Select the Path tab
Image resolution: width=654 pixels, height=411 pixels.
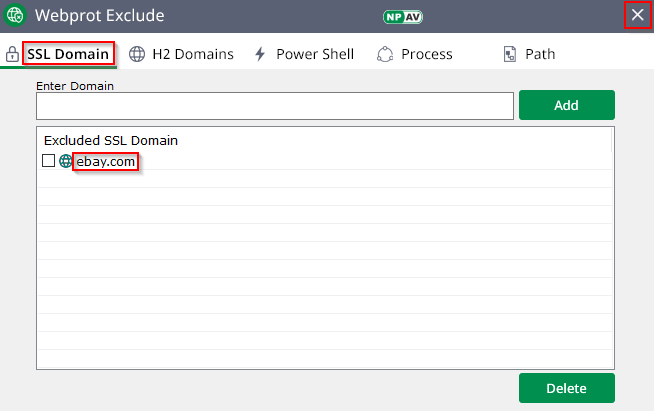coord(540,54)
